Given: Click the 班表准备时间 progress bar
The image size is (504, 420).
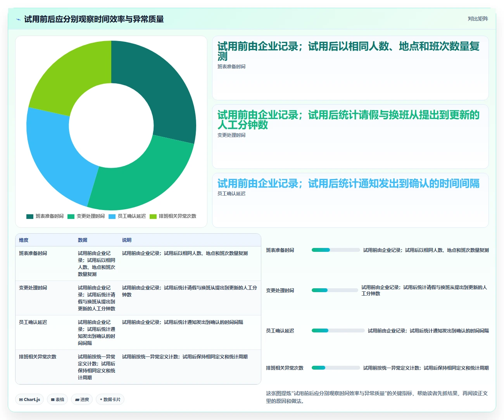Looking at the screenshot, I should coord(336,250).
